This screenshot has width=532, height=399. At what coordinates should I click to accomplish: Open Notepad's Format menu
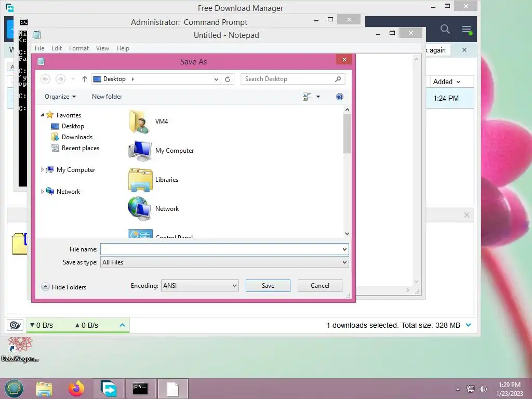click(79, 48)
